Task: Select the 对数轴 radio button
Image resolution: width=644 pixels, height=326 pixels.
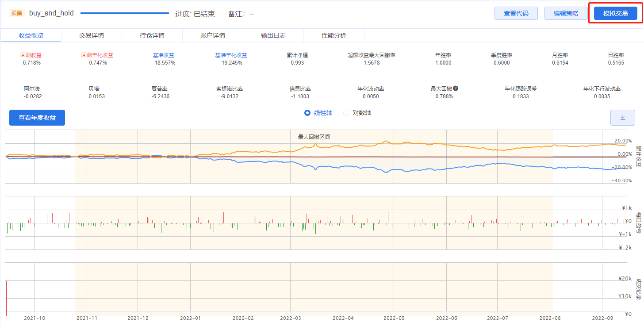Action: 346,113
